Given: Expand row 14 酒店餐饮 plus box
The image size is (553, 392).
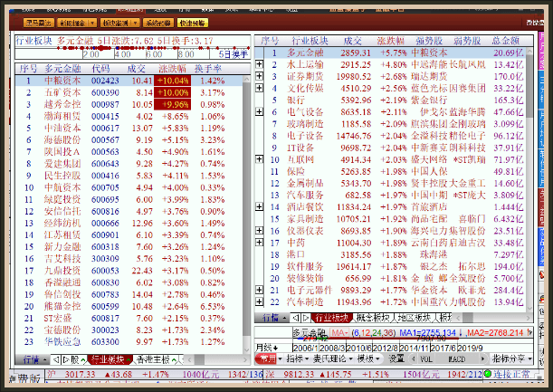Looking at the screenshot, I should tap(259, 206).
